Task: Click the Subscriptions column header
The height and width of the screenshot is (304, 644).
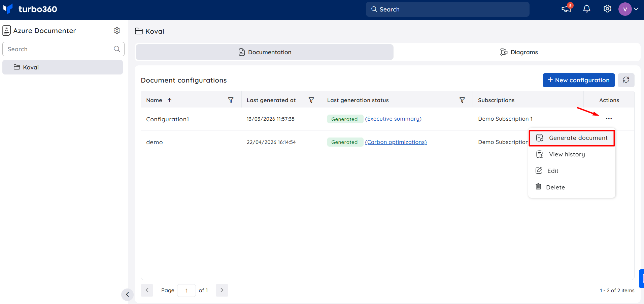Action: click(496, 100)
